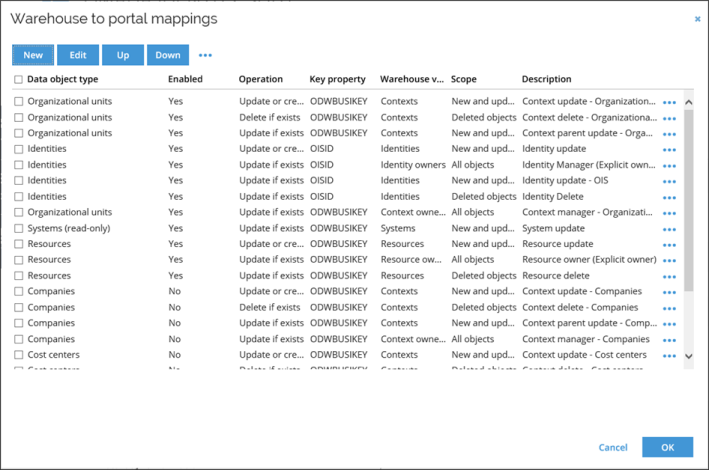This screenshot has width=709, height=470.
Task: Open row menu for Identity Manager (Explicit own
Action: (669, 166)
